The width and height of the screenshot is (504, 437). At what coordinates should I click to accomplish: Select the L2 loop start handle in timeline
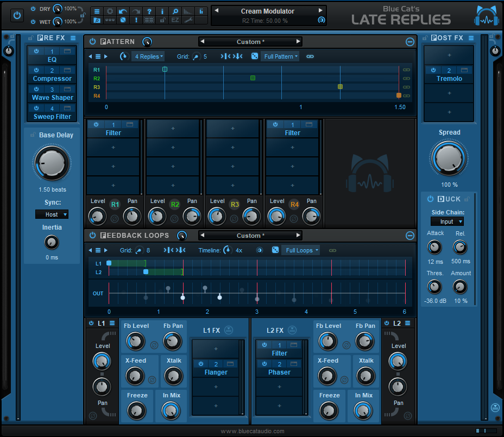tap(146, 272)
